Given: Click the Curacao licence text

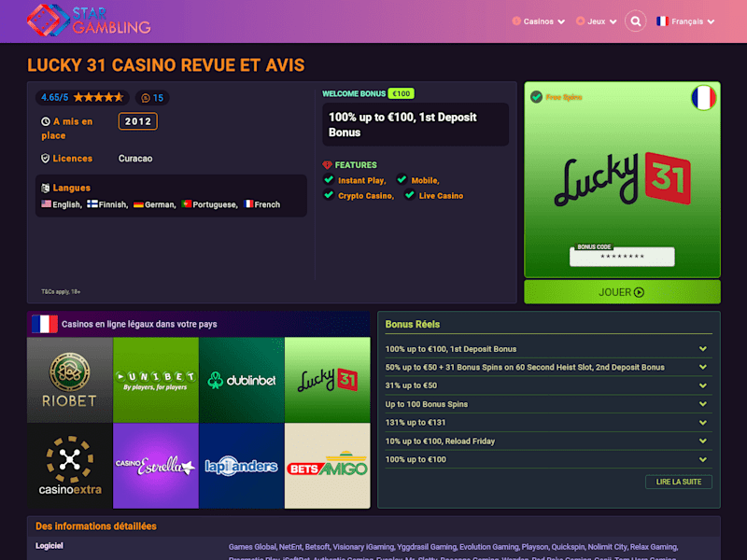Looking at the screenshot, I should (x=135, y=159).
